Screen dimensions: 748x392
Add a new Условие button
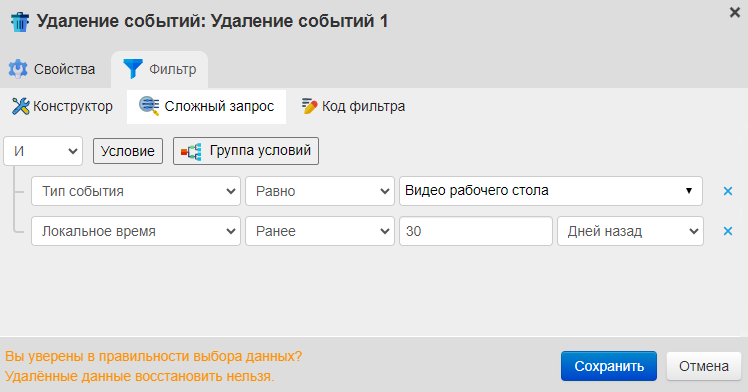(128, 151)
